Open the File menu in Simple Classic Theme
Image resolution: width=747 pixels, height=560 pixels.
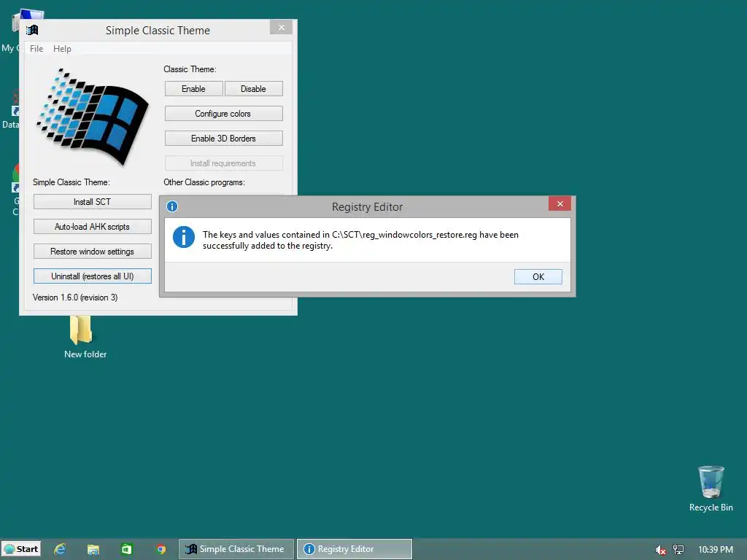pos(36,49)
